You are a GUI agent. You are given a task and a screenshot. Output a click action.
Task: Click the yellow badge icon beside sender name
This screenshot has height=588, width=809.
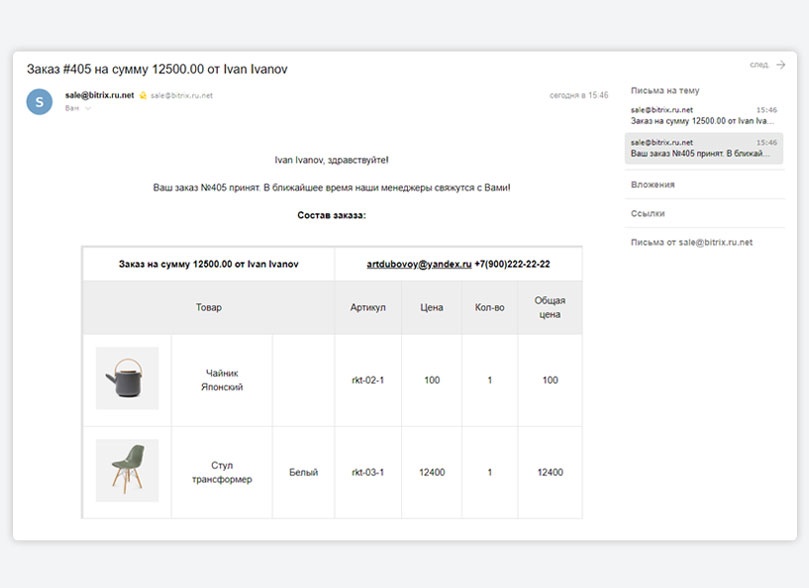click(143, 96)
